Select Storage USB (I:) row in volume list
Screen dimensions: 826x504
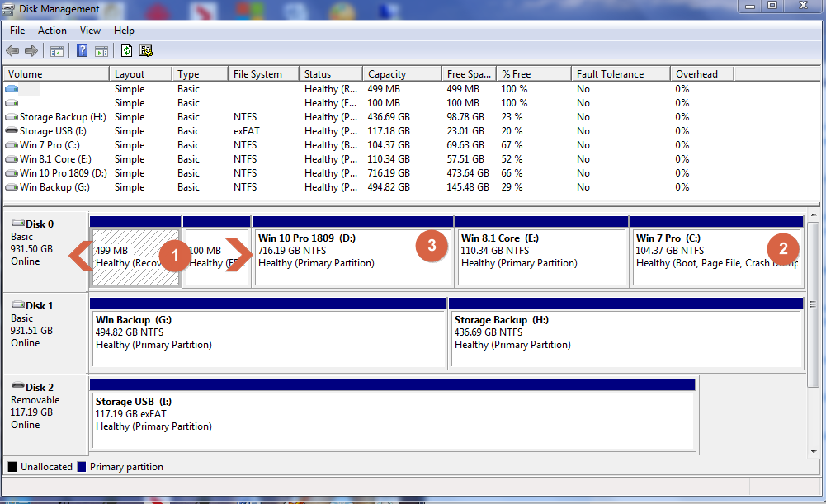(x=51, y=131)
